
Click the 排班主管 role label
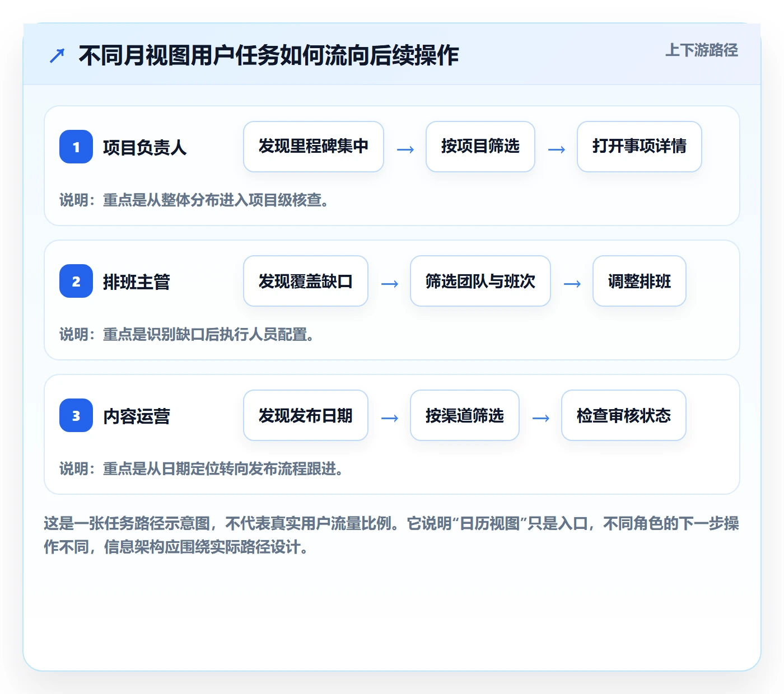pyautogui.click(x=137, y=282)
